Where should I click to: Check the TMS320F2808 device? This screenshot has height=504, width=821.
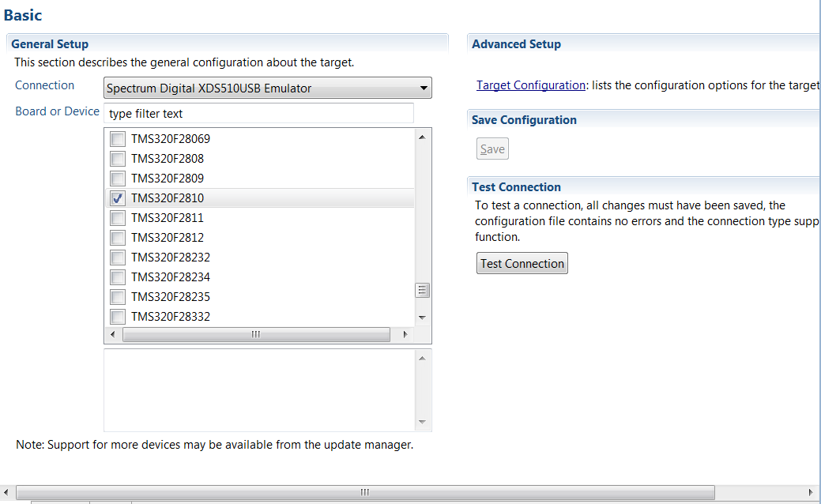click(117, 158)
